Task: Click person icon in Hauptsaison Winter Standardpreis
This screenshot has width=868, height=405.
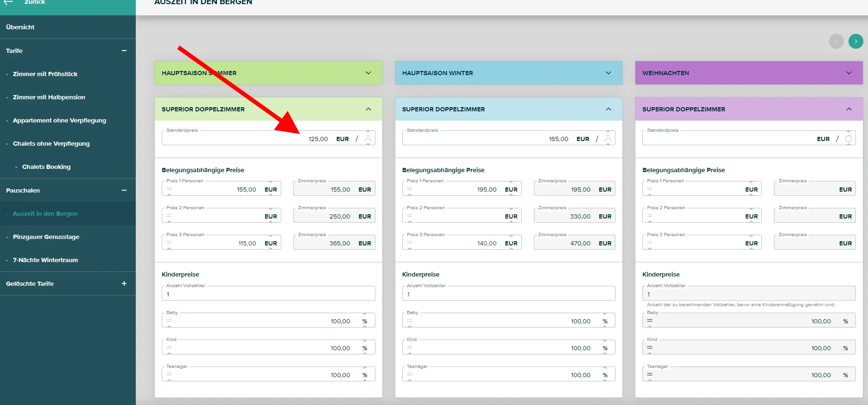Action: (608, 138)
